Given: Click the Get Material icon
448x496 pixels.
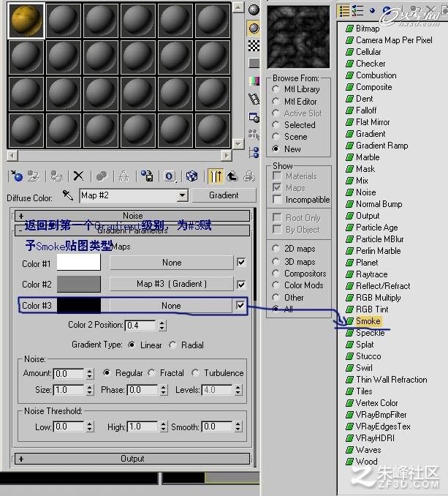Looking at the screenshot, I should (16, 176).
